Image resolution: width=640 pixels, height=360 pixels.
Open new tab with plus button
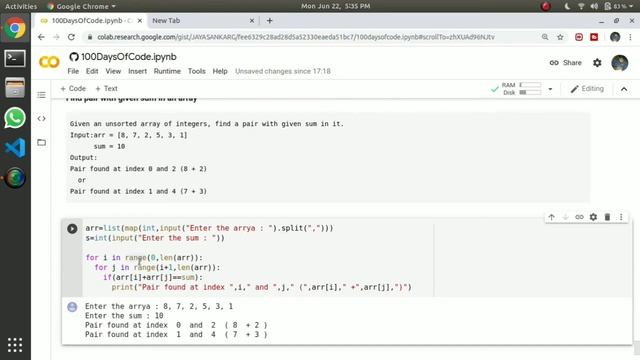click(269, 21)
